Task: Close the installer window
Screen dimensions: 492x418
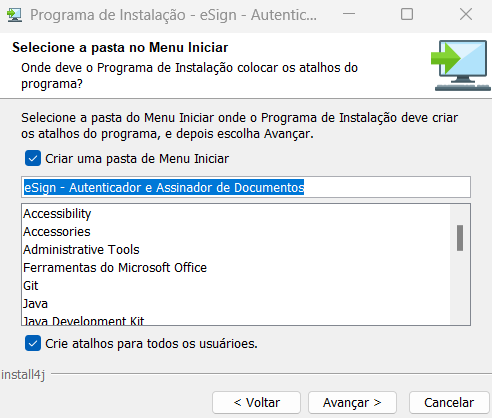Action: (466, 14)
